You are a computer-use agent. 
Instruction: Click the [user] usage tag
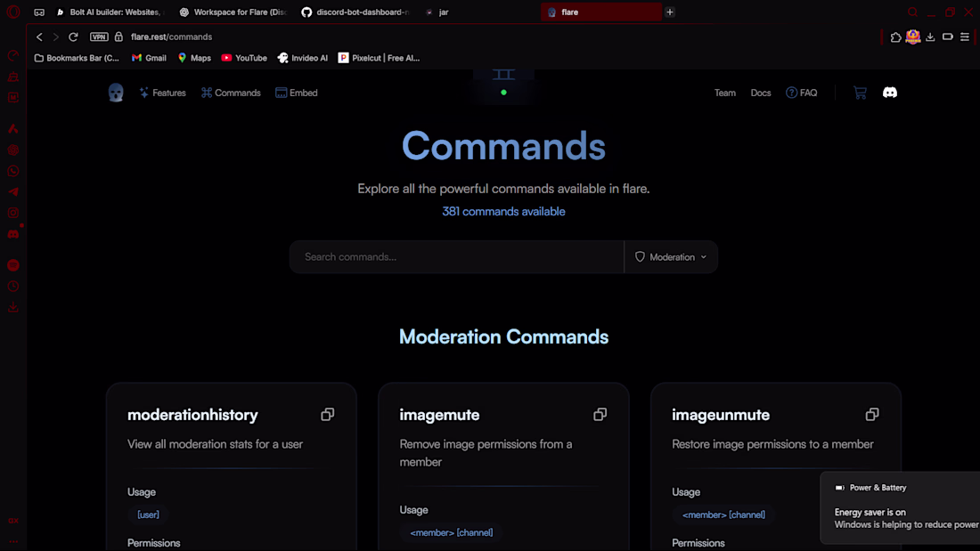click(148, 515)
